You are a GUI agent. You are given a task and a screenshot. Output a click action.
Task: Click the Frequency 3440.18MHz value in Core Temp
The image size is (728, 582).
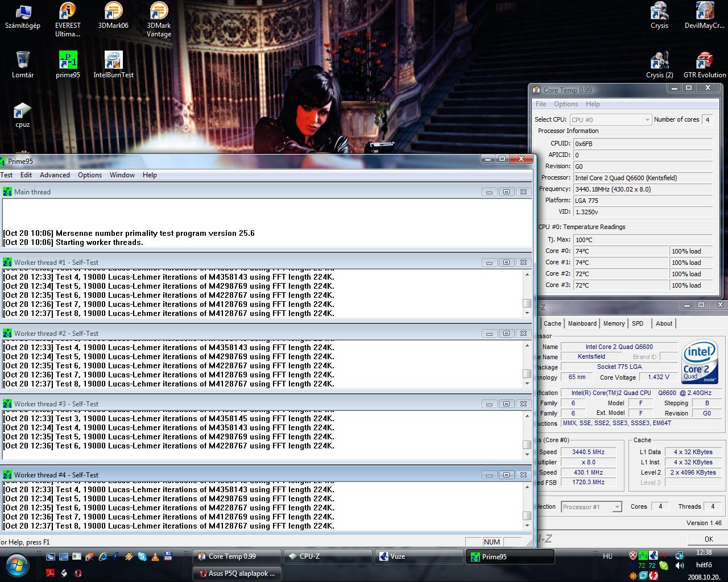643,189
